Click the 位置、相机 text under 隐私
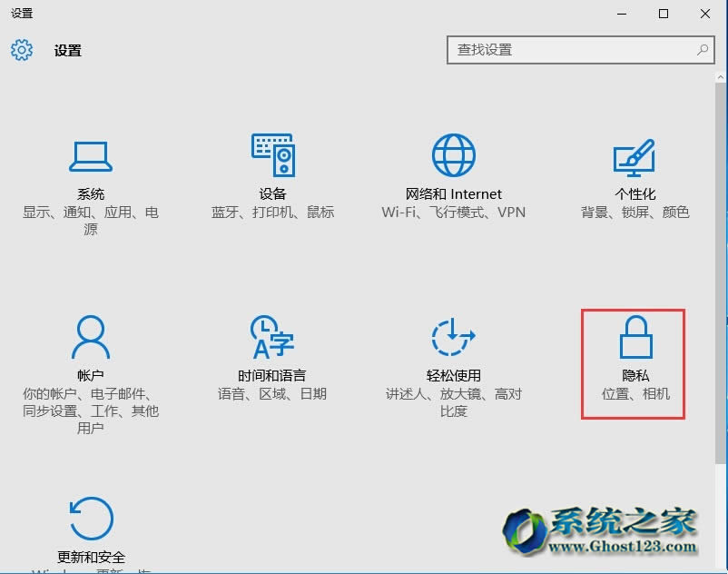728x574 pixels. pos(634,394)
